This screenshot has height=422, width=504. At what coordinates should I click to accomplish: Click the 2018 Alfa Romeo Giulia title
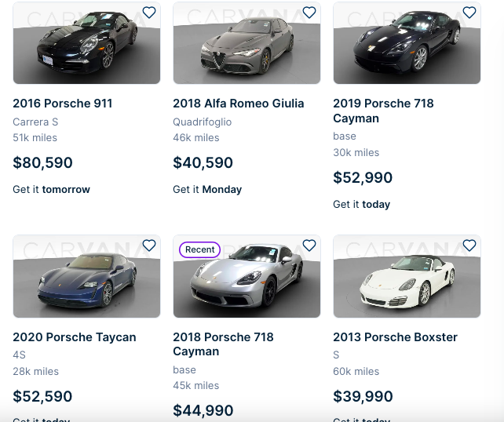[239, 104]
